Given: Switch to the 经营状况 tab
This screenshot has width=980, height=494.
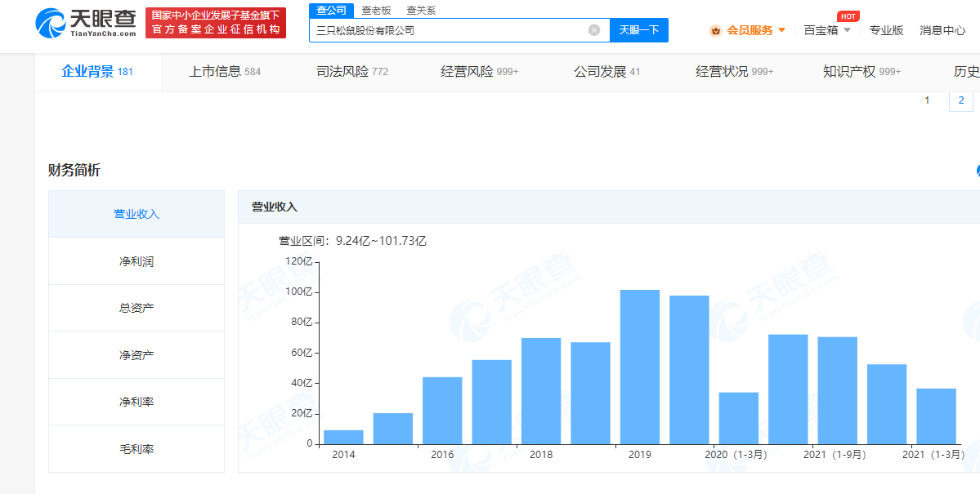Looking at the screenshot, I should tap(734, 72).
